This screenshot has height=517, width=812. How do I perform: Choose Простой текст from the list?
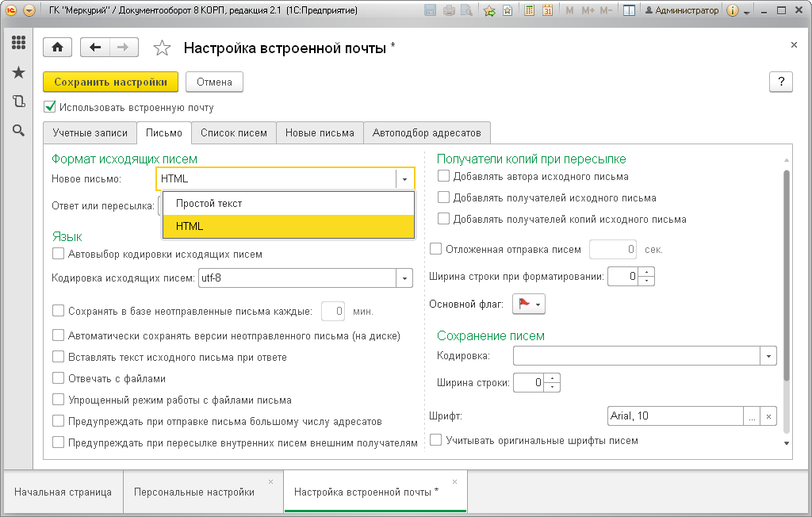tap(289, 204)
